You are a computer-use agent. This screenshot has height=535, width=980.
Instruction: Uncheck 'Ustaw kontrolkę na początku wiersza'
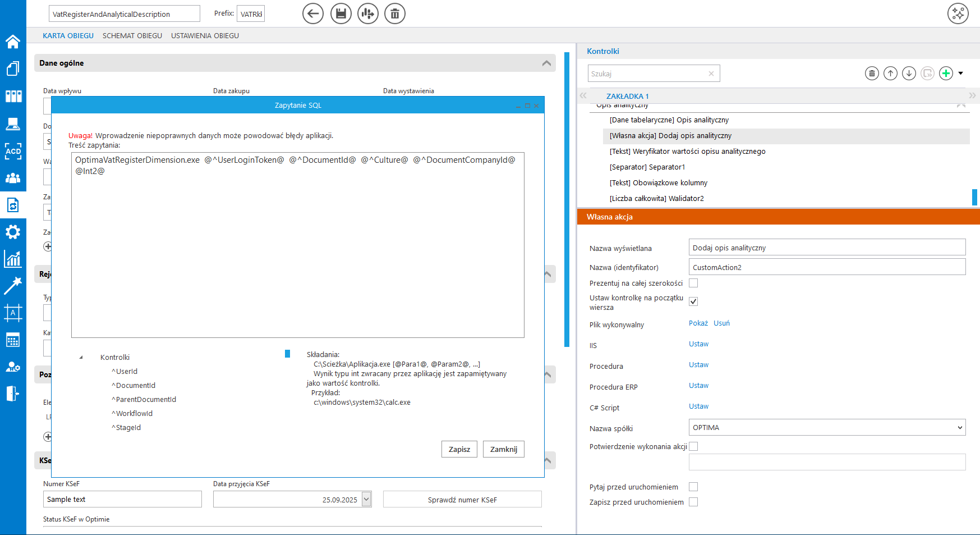tap(693, 301)
